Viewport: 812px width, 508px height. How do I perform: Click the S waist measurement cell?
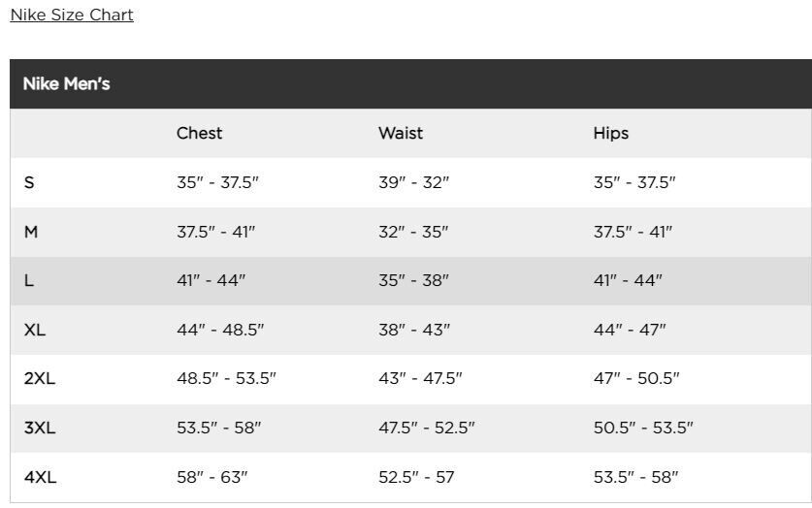point(413,182)
